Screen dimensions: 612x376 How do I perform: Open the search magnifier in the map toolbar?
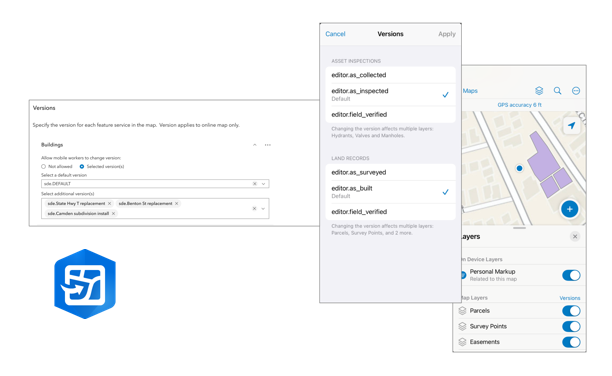[x=557, y=91]
